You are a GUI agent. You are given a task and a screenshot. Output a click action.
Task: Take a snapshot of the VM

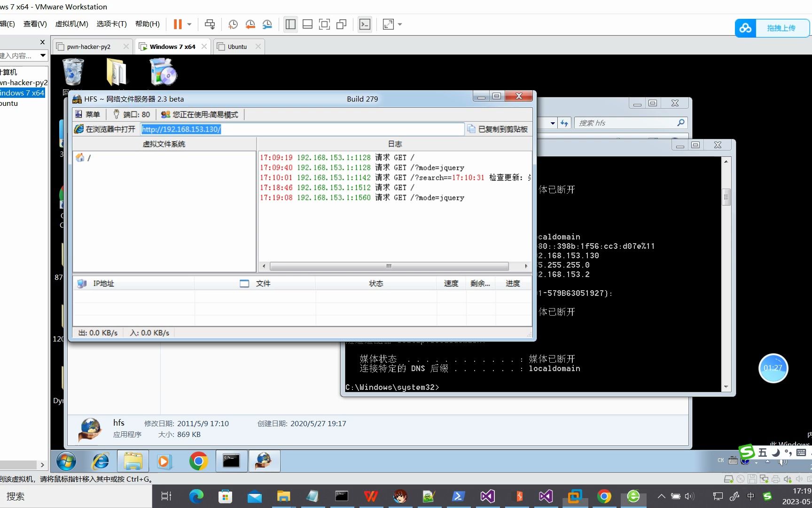point(233,24)
